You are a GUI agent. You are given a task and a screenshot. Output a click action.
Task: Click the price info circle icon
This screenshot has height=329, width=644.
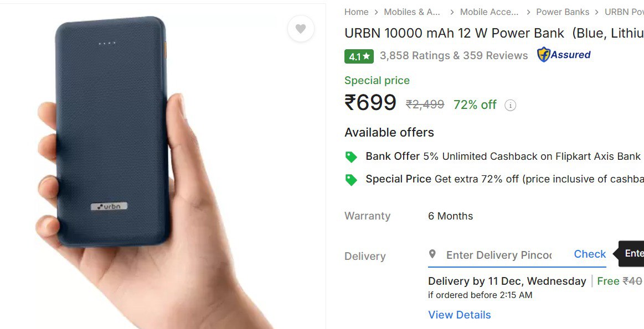tap(511, 105)
